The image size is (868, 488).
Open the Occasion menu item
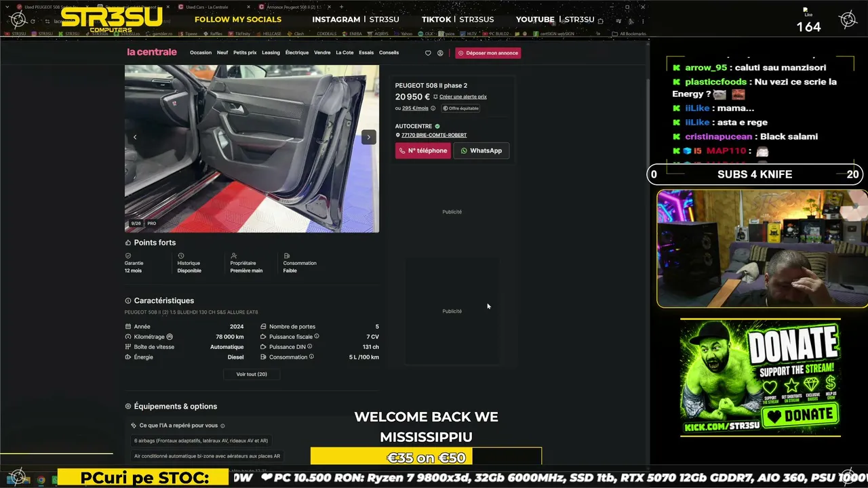click(x=201, y=53)
